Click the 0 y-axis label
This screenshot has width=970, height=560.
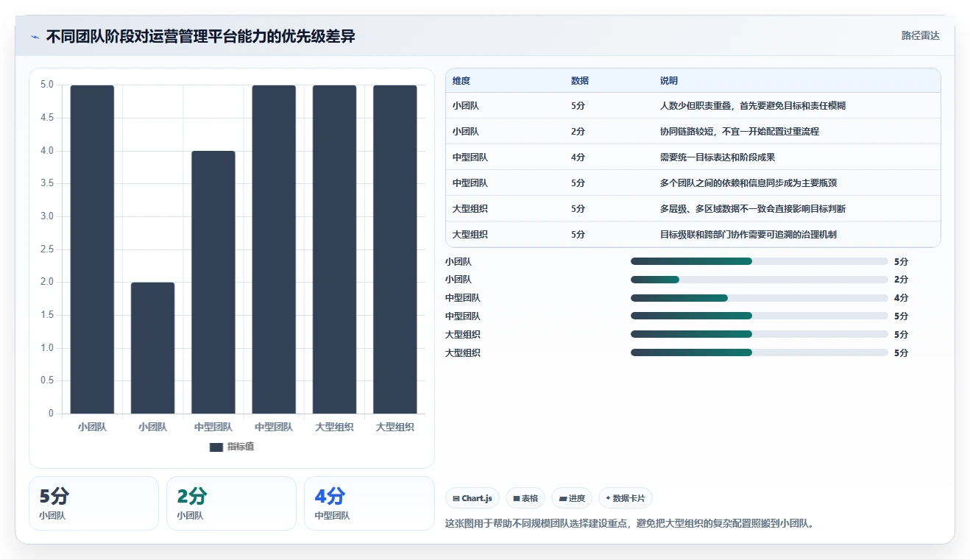point(51,414)
